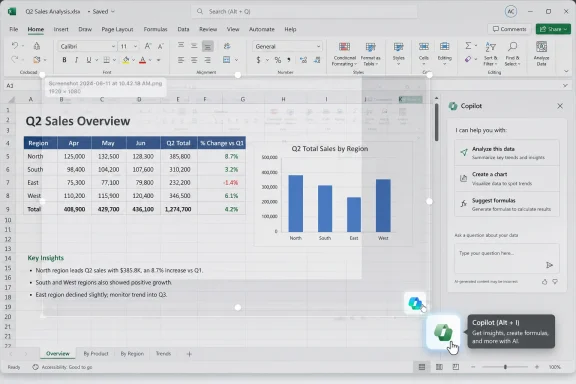Switch to Page Layout view in status bar

tap(439, 367)
